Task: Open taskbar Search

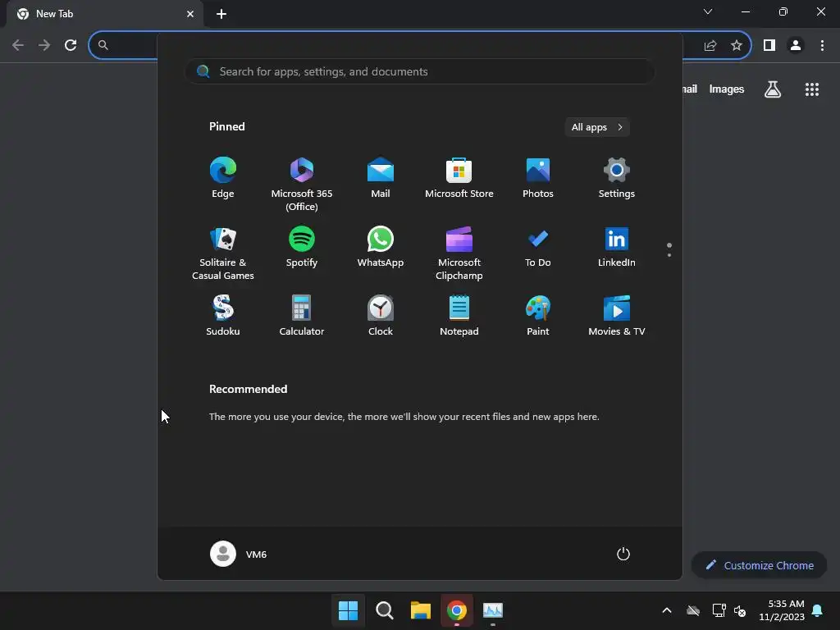Action: pos(384,610)
